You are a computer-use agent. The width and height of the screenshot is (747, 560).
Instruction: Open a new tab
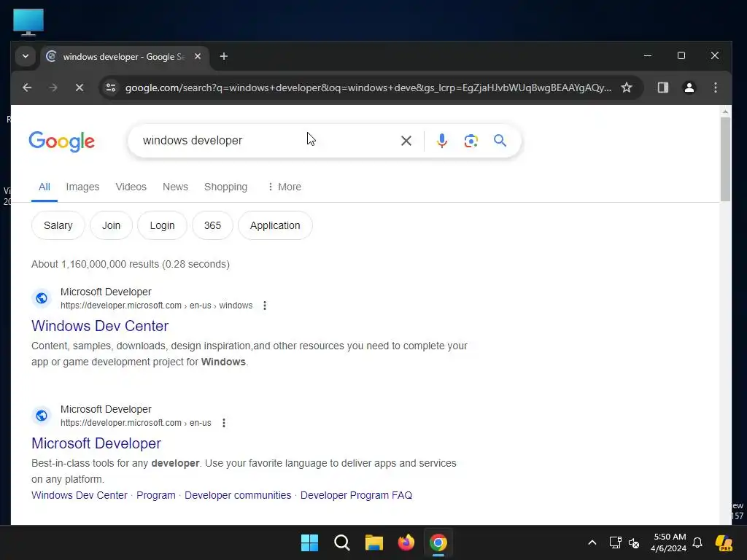[223, 57]
